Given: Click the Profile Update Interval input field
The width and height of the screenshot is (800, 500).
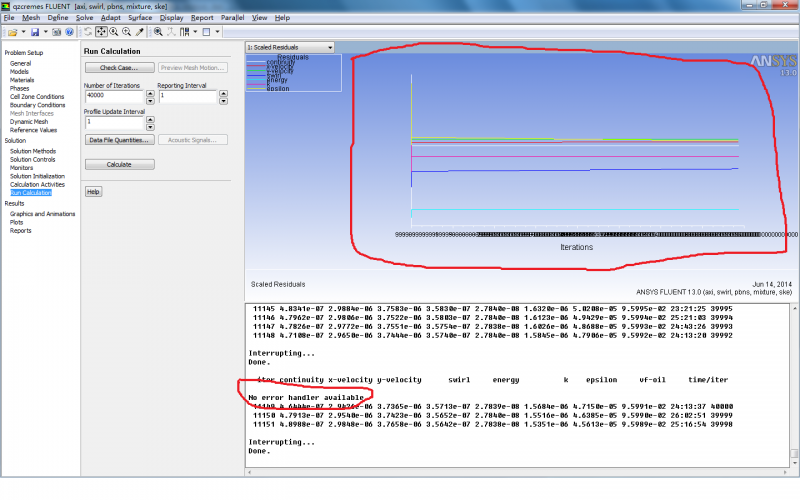Looking at the screenshot, I should (x=114, y=122).
